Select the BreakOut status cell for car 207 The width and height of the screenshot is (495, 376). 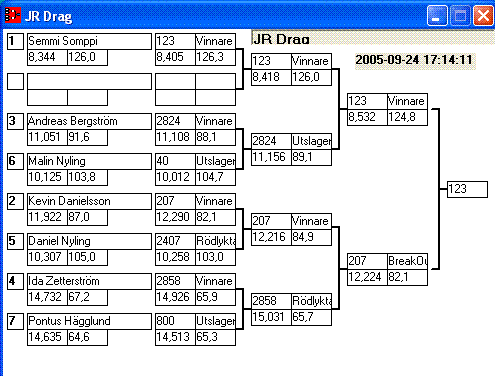point(407,261)
